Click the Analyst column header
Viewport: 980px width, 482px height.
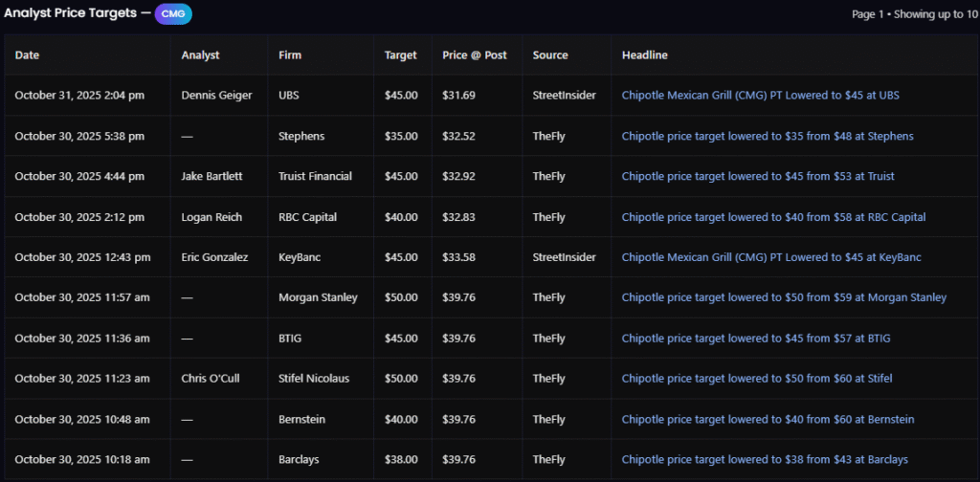coord(200,55)
